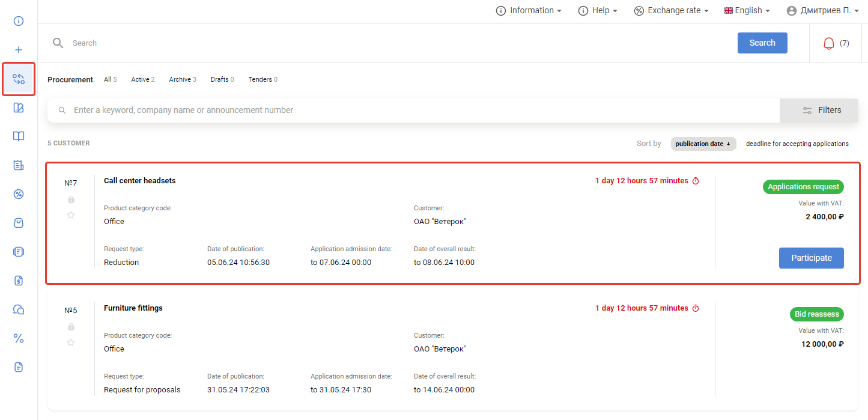The height and width of the screenshot is (420, 868).
Task: Sort by deadline for accepting applications
Action: click(797, 144)
